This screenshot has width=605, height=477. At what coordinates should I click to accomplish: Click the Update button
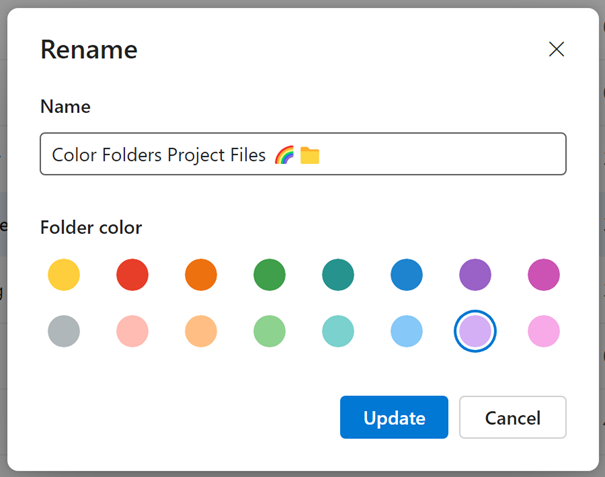pyautogui.click(x=394, y=418)
